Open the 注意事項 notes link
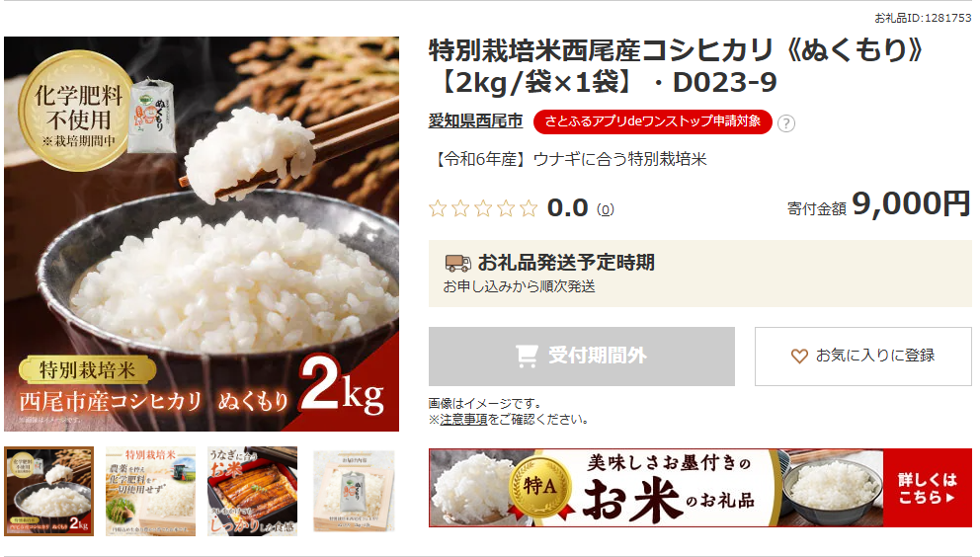The height and width of the screenshot is (557, 980). [x=463, y=420]
